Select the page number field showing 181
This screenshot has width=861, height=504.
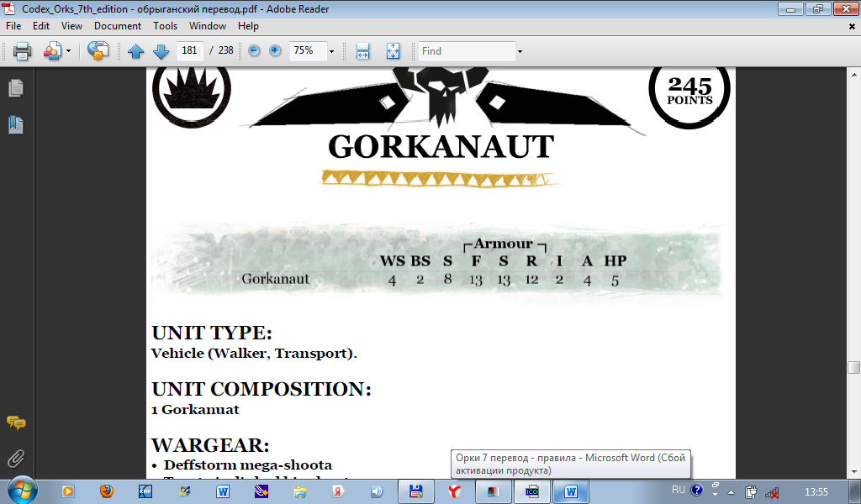coord(190,50)
